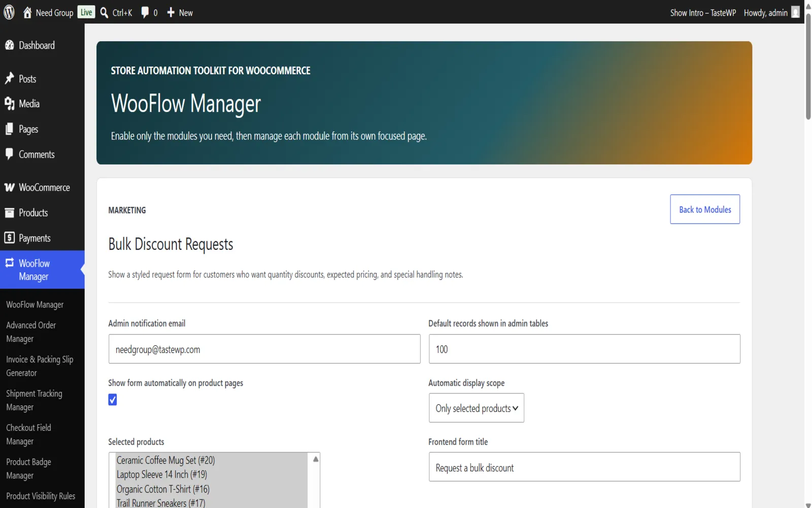Click the Ctrl+K search shortcut
This screenshot has height=508, width=812.
coord(122,13)
